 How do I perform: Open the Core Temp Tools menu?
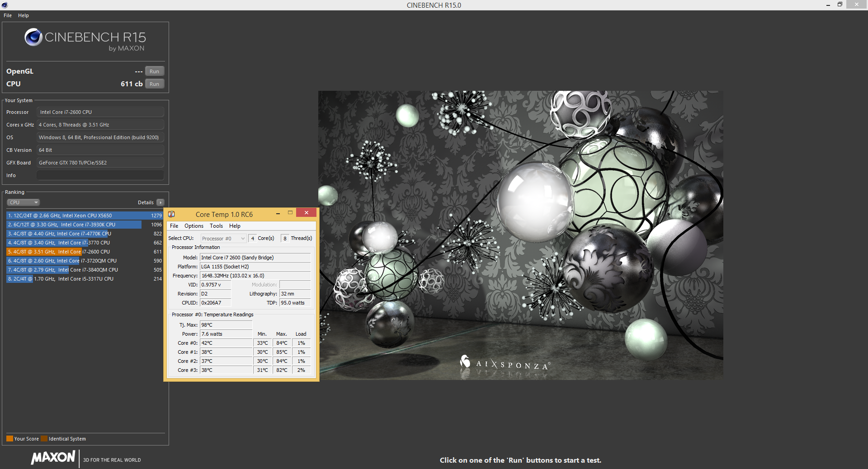(x=216, y=226)
